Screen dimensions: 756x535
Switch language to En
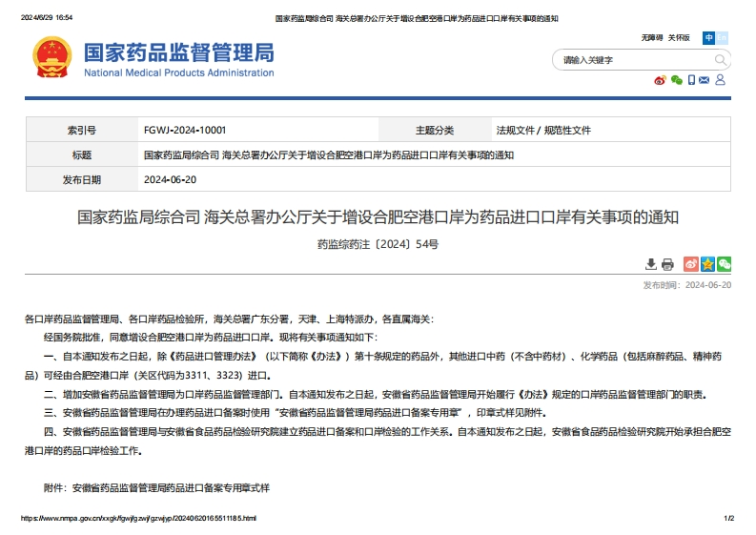tap(722, 38)
